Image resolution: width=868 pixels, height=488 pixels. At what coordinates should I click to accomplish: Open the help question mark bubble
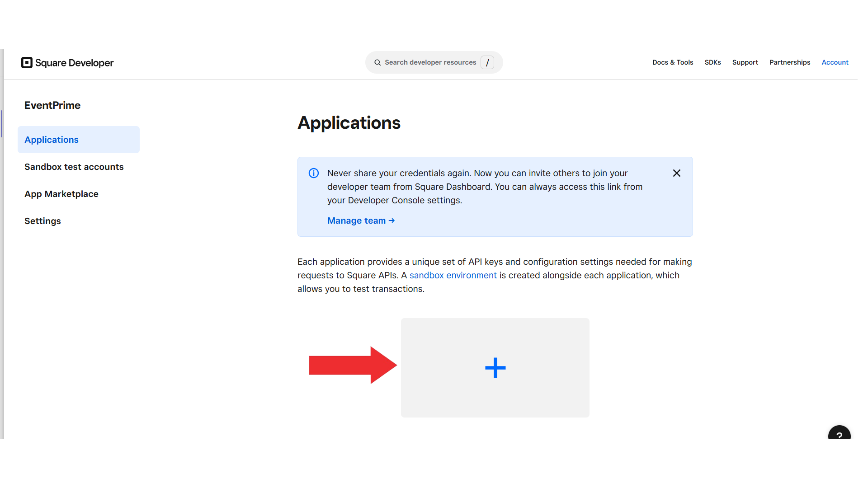(x=839, y=435)
